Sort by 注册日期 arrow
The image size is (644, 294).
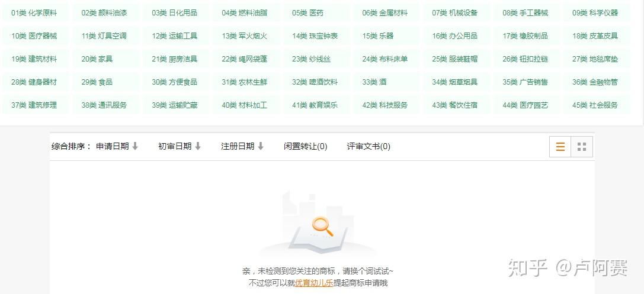pos(261,146)
